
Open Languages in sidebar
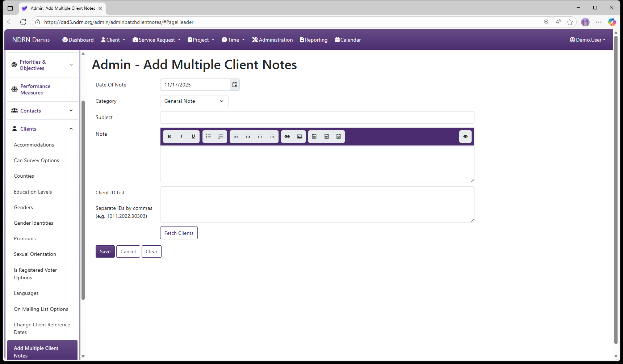[26, 293]
